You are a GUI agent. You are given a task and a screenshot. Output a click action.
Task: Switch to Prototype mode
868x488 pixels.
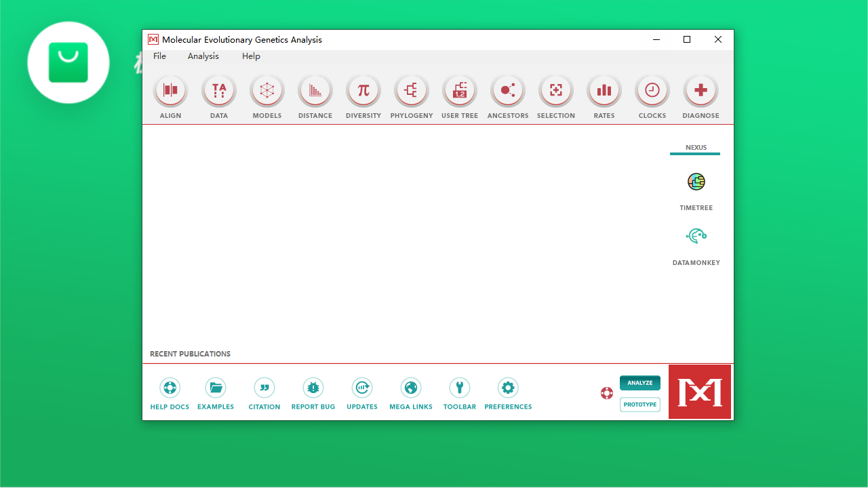click(x=639, y=405)
